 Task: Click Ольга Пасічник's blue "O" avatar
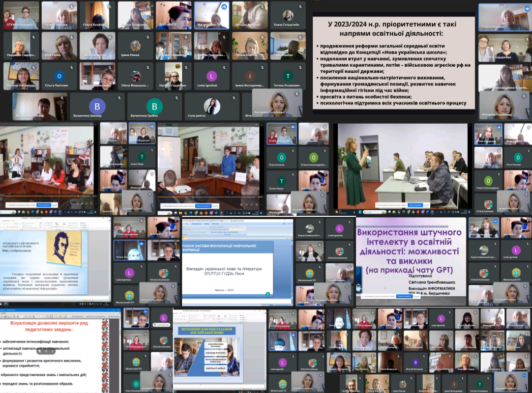(x=60, y=76)
